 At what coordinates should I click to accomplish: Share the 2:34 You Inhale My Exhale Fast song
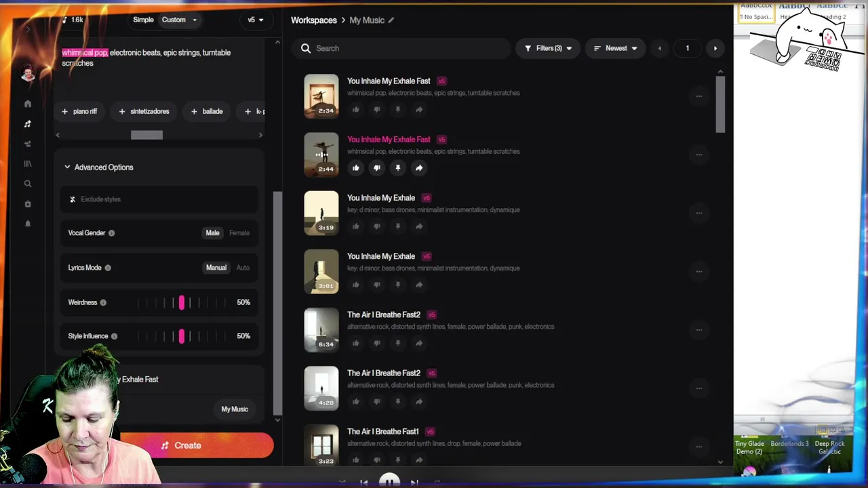pos(418,110)
